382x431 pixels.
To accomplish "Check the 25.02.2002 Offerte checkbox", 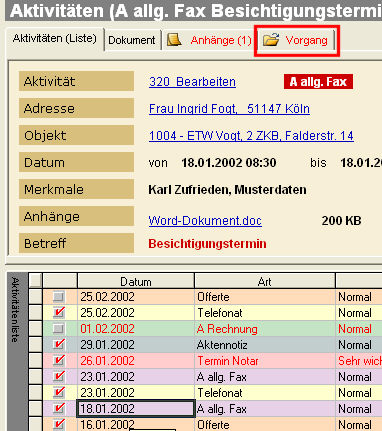I will (x=59, y=296).
